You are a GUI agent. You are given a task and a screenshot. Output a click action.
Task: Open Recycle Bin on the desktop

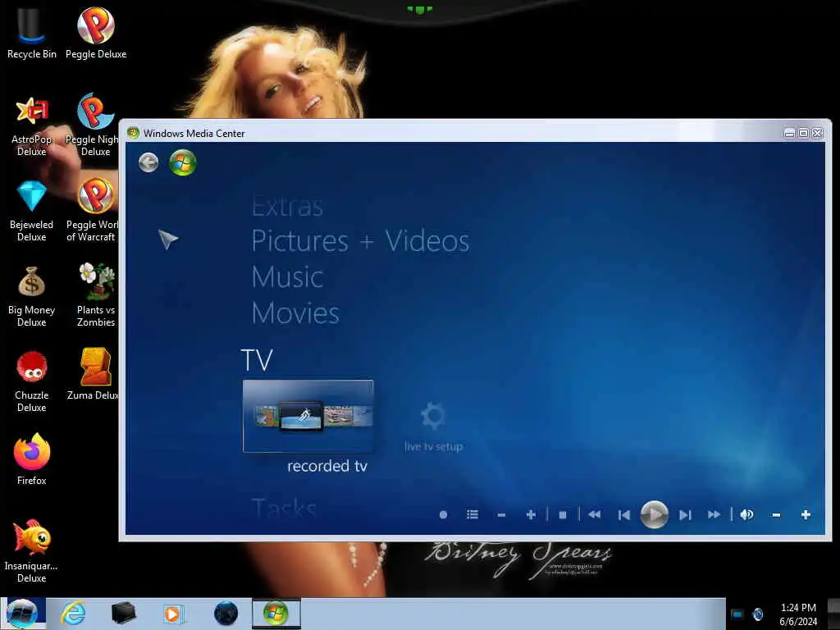32,33
